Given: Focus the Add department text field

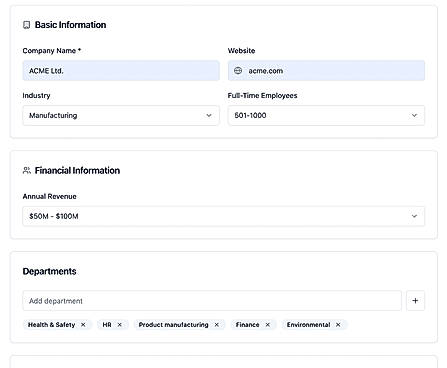Looking at the screenshot, I should coord(212,301).
